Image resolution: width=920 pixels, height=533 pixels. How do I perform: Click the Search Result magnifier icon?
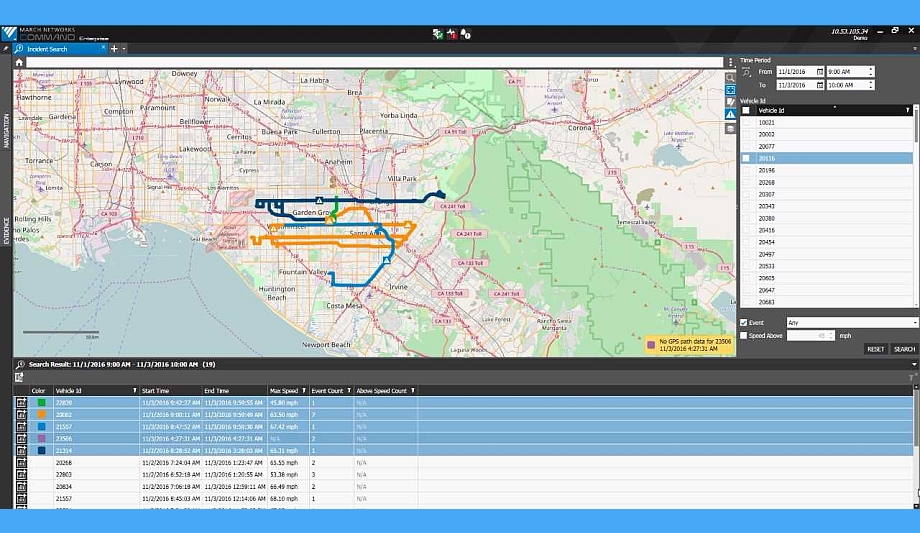click(21, 365)
